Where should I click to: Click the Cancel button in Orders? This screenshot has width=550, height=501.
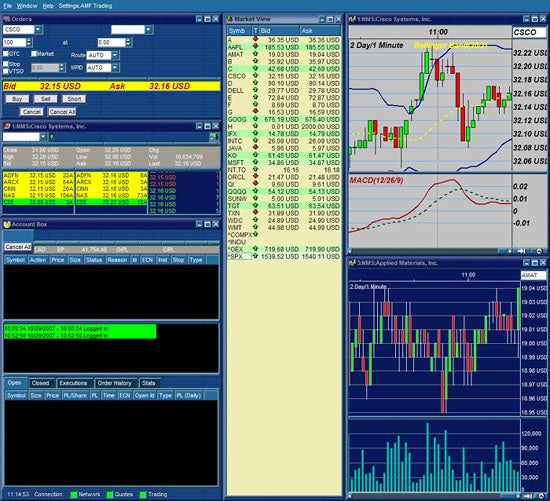coord(32,112)
